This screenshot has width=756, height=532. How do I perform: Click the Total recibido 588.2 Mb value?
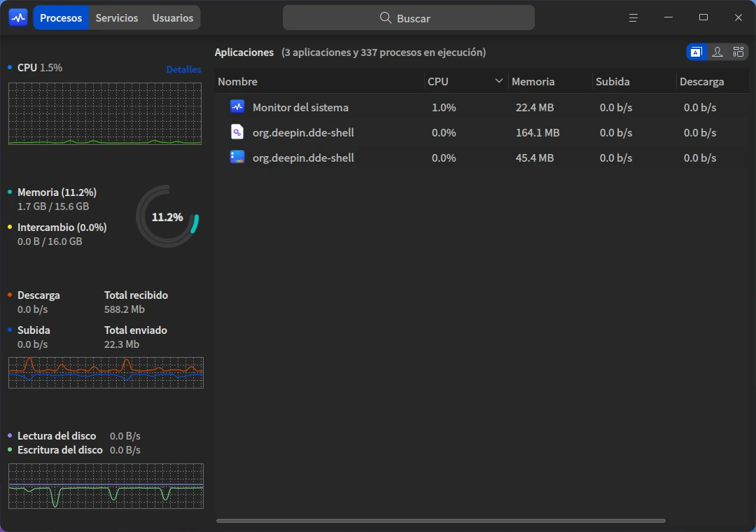[125, 309]
